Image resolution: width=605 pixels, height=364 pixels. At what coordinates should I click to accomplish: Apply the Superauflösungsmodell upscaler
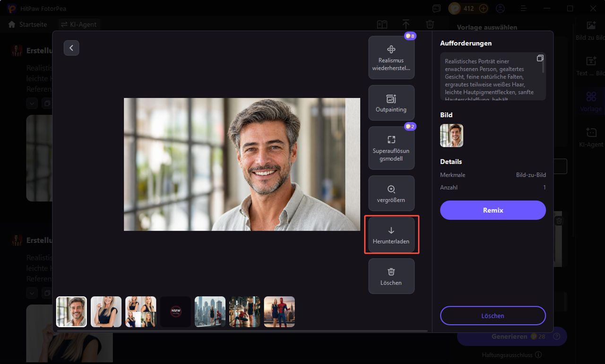coord(391,148)
